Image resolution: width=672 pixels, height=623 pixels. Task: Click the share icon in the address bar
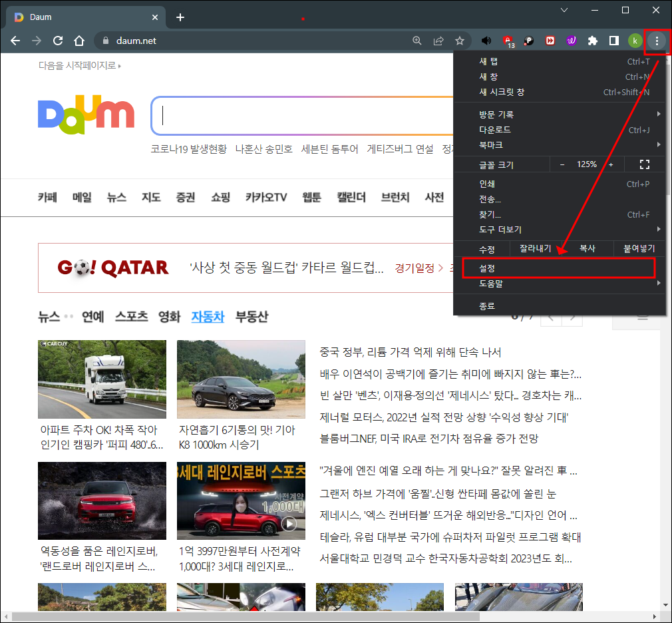click(438, 41)
